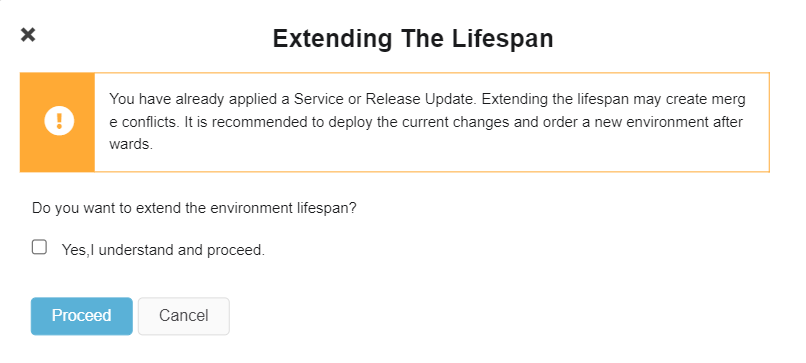Tick the "Yes,I understand and proceed" checkbox
The width and height of the screenshot is (806, 363).
pos(39,247)
